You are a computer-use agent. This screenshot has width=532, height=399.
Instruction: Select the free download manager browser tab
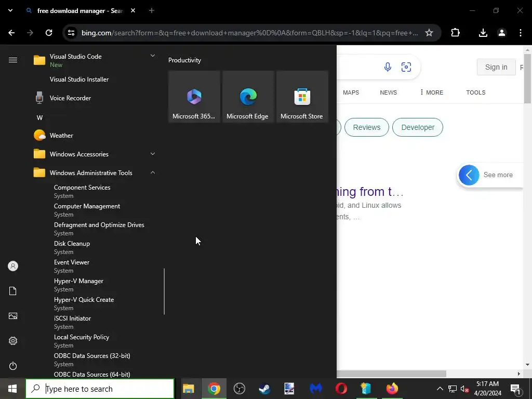[81, 10]
